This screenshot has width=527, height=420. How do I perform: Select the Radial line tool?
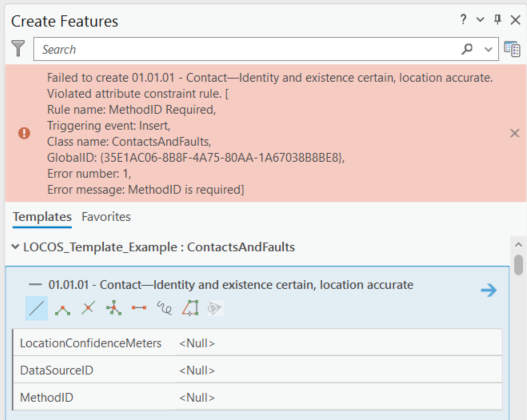pos(114,308)
